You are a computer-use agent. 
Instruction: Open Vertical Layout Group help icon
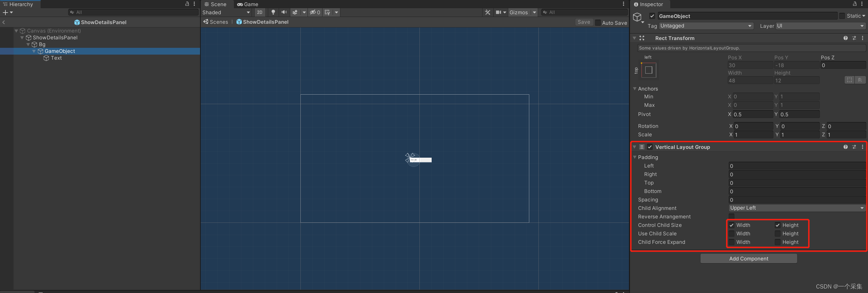846,147
